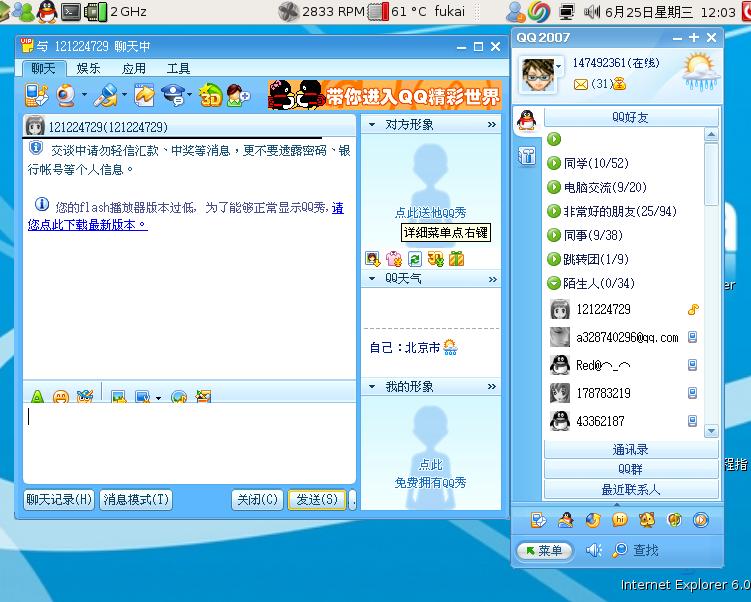The height and width of the screenshot is (602, 751).
Task: Expand the 跳转团(1/9) group
Action: [554, 259]
